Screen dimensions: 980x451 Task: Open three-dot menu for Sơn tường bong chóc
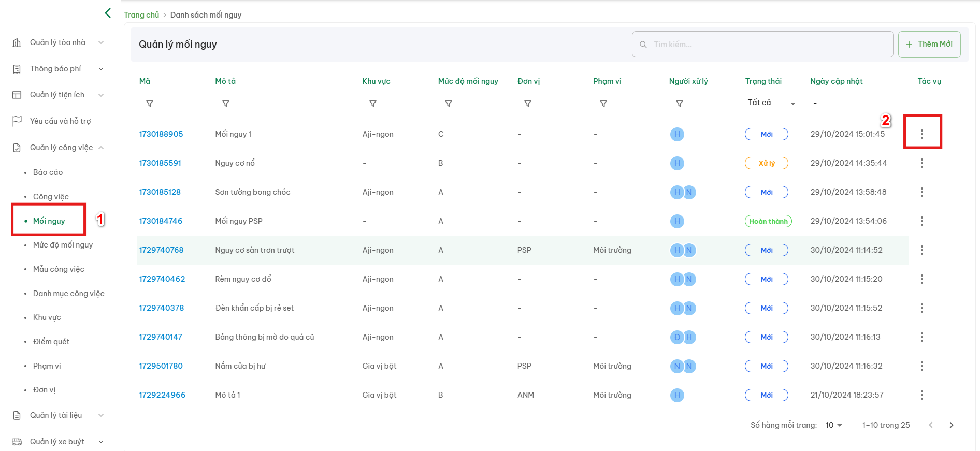pyautogui.click(x=922, y=192)
